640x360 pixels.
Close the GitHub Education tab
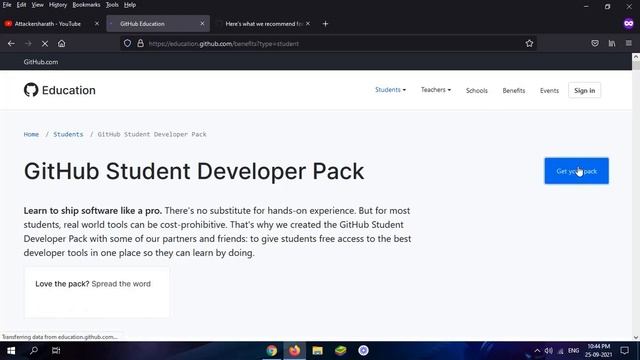[202, 24]
